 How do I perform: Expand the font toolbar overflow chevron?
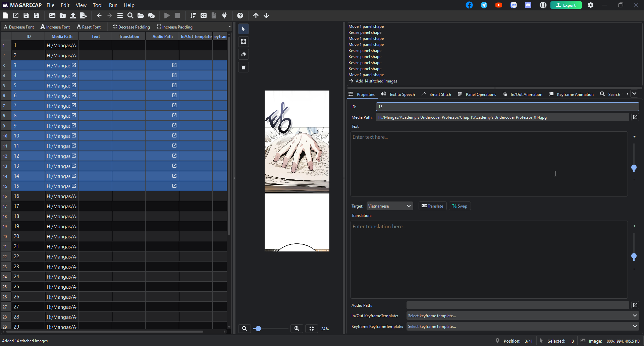coord(230,27)
